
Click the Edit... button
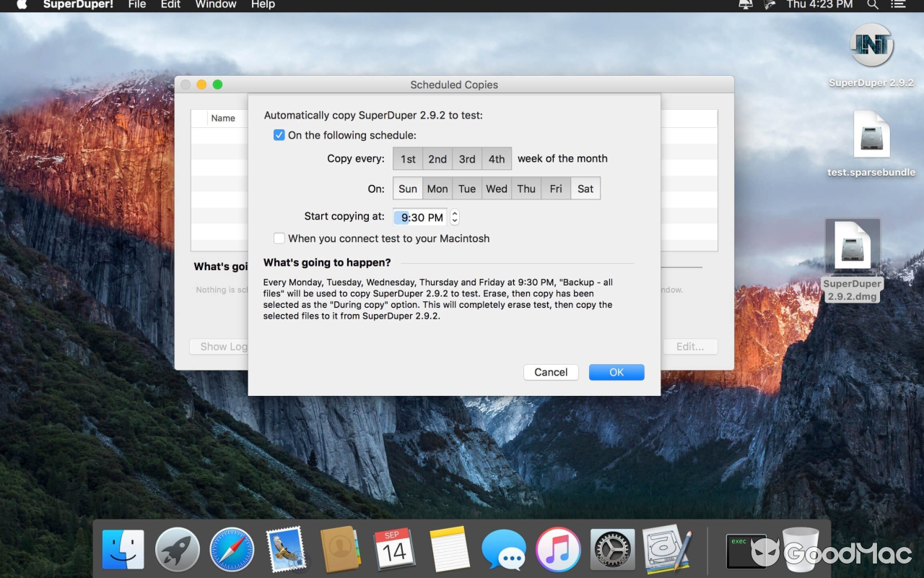click(690, 346)
